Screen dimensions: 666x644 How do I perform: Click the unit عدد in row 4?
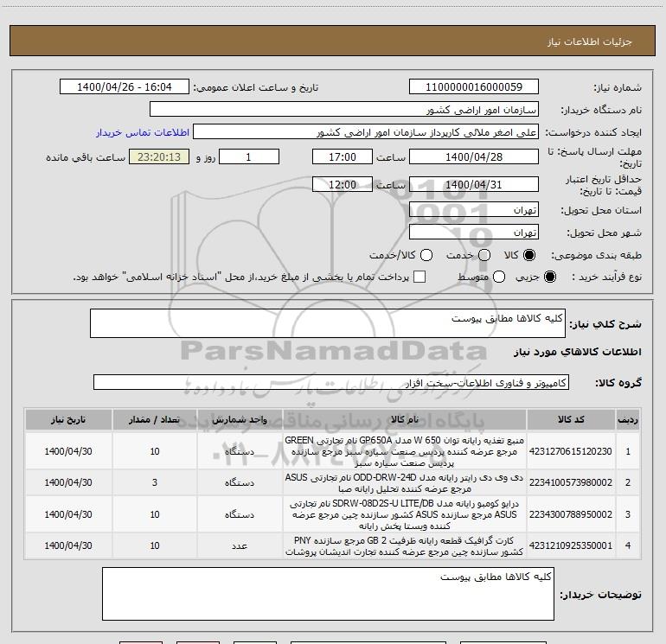(240, 545)
